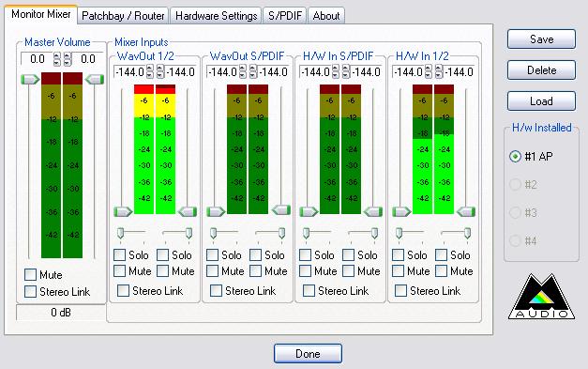Image resolution: width=588 pixels, height=369 pixels.
Task: Click H/W In 1/2 right fader handle
Action: coord(466,211)
